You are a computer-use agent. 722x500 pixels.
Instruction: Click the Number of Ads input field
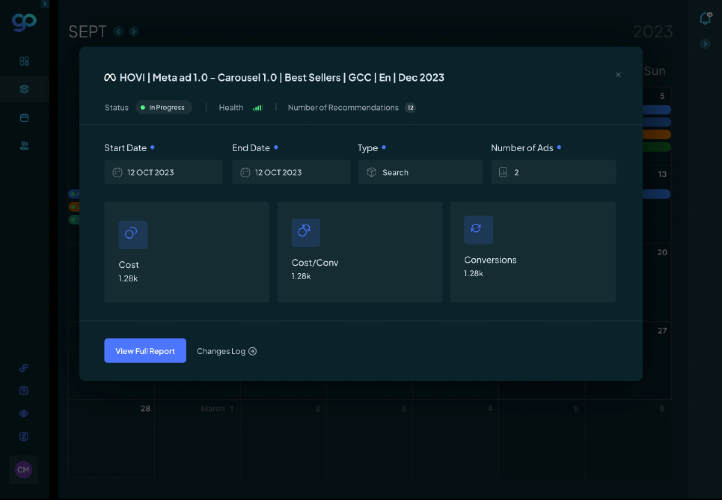tap(553, 172)
